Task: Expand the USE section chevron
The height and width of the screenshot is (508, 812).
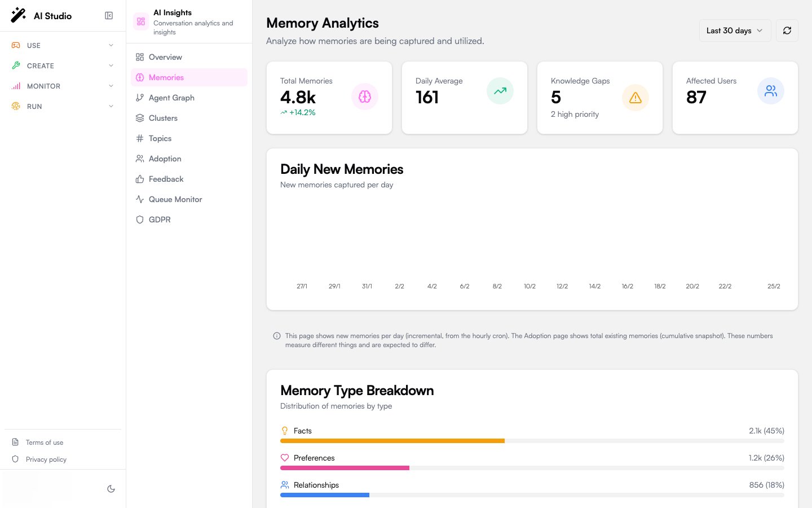Action: [111, 45]
